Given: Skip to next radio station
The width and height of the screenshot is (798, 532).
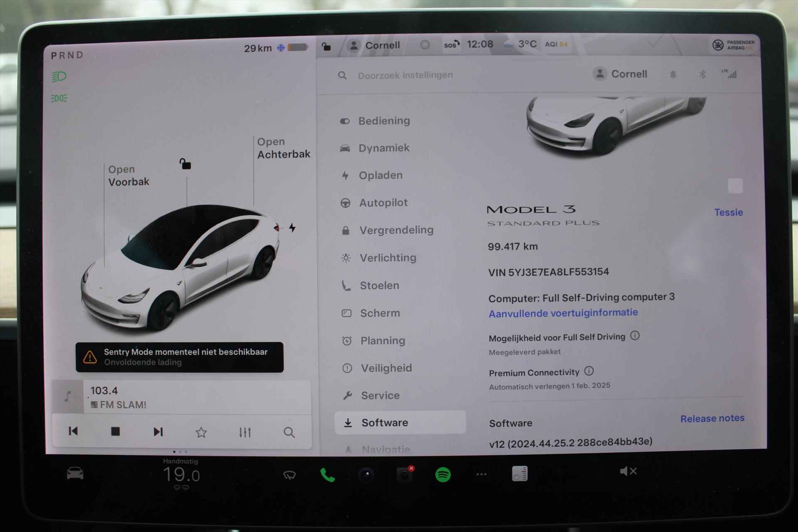Looking at the screenshot, I should tap(158, 432).
